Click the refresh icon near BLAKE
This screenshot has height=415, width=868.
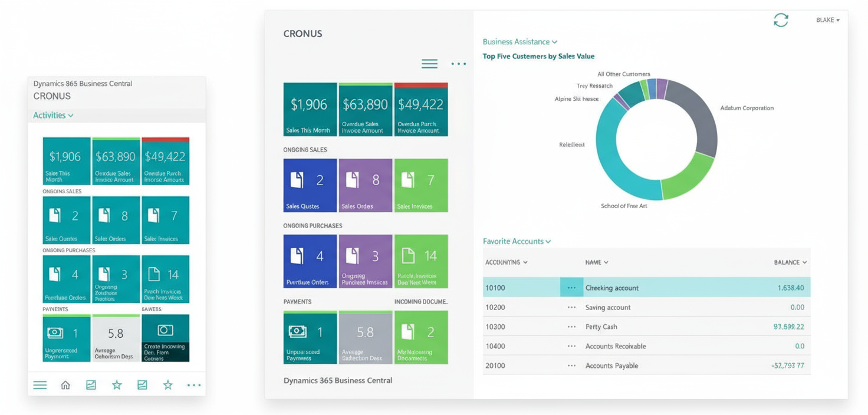[781, 20]
